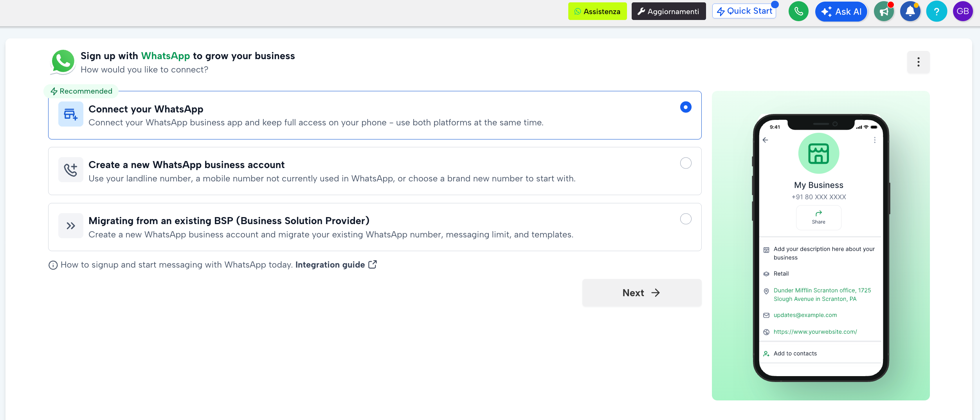Click the new business account phone icon

pos(70,170)
